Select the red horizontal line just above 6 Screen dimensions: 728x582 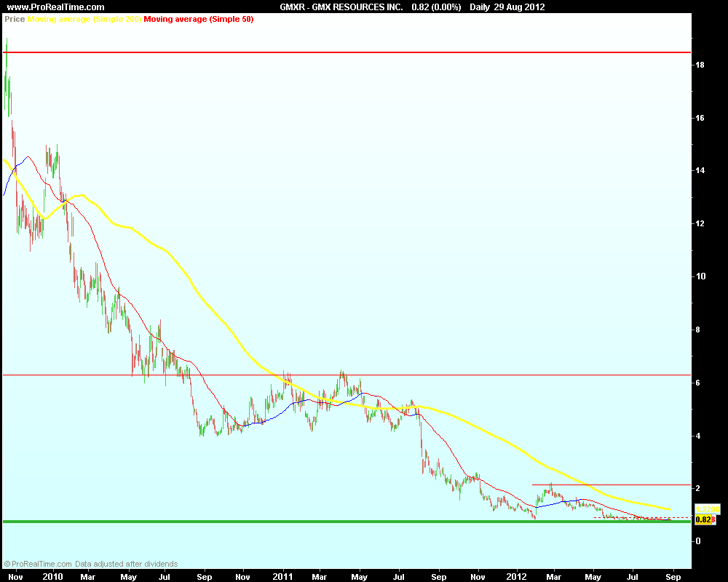pyautogui.click(x=347, y=375)
